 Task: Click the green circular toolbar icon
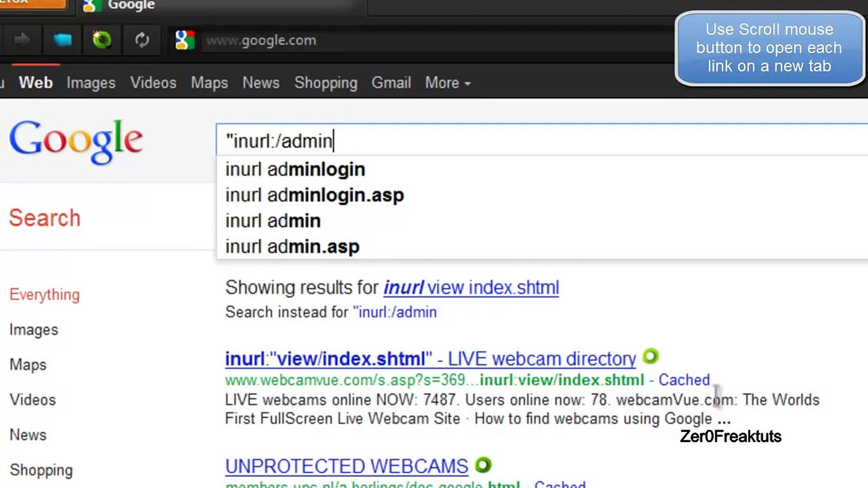point(102,40)
